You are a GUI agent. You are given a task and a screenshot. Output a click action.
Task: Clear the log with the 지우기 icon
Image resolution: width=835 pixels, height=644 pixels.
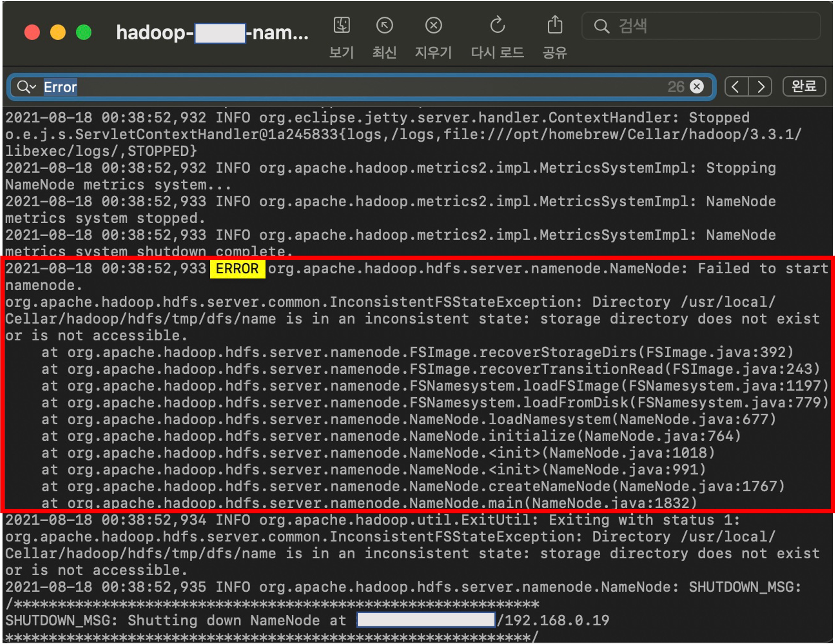[x=433, y=26]
